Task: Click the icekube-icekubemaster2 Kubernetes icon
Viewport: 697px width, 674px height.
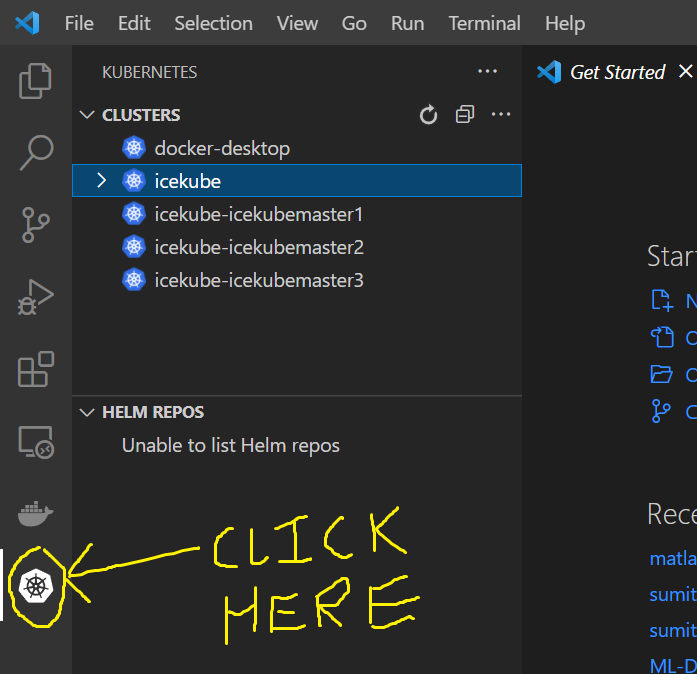Action: click(x=134, y=247)
